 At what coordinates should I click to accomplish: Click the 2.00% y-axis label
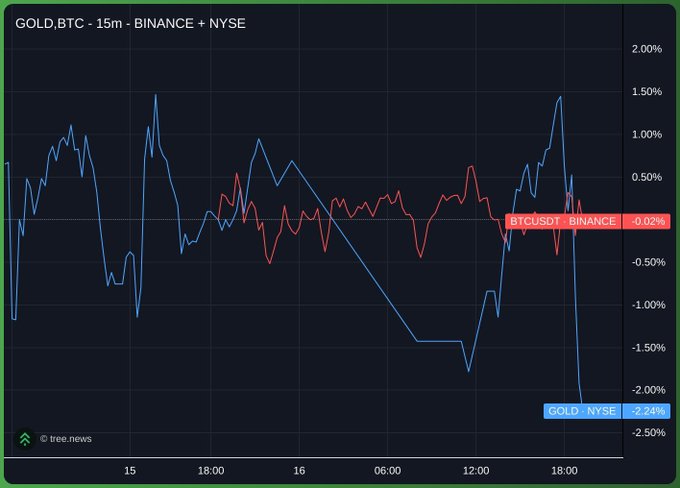click(x=647, y=49)
